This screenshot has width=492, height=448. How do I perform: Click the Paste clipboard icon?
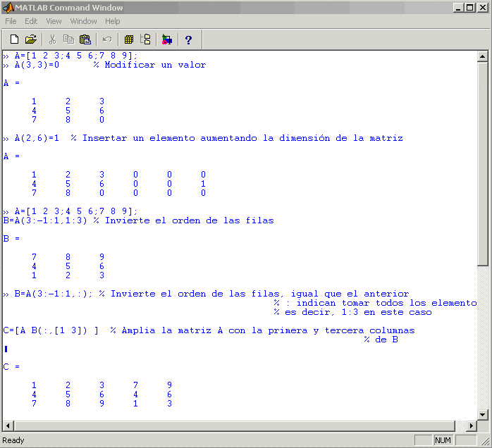pyautogui.click(x=85, y=39)
